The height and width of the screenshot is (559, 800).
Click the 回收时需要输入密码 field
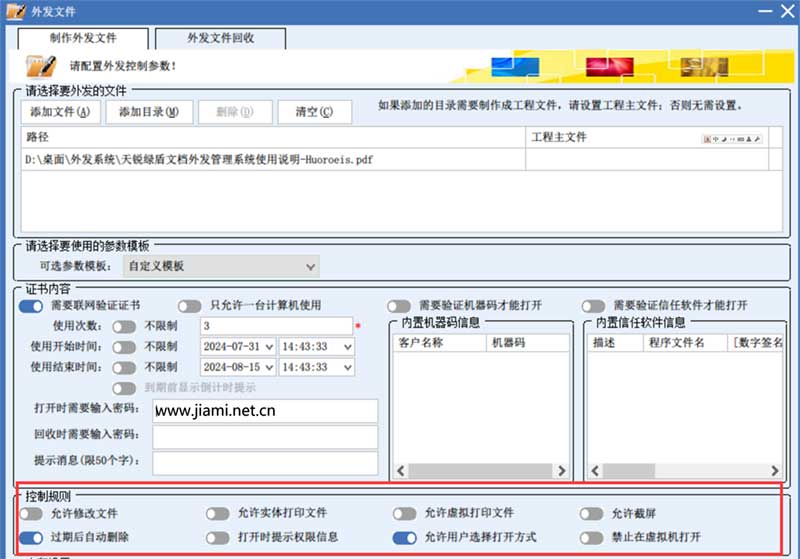[265, 437]
